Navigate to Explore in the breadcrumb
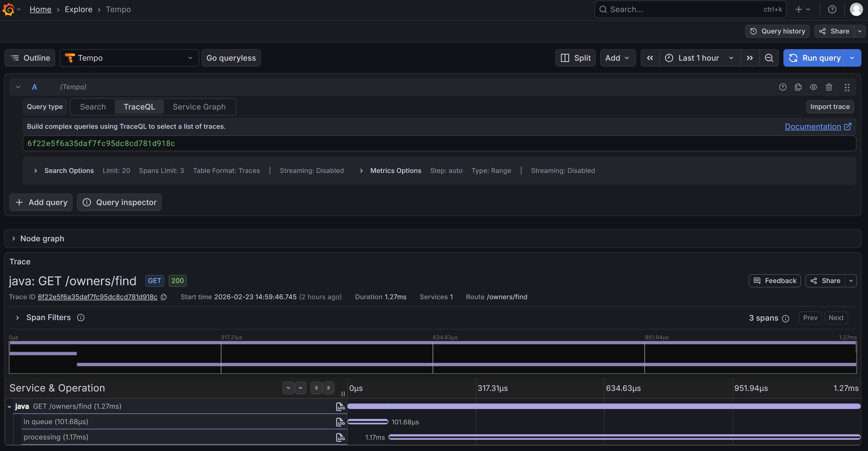The height and width of the screenshot is (451, 868). 78,9
